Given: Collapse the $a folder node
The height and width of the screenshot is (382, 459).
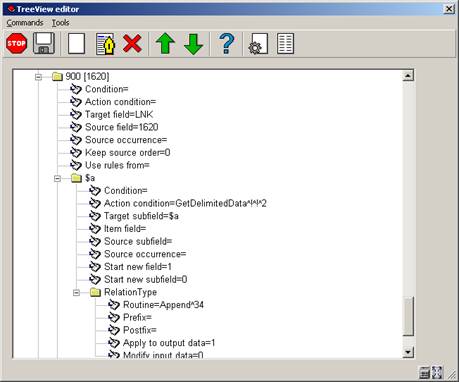Looking at the screenshot, I should click(x=57, y=178).
